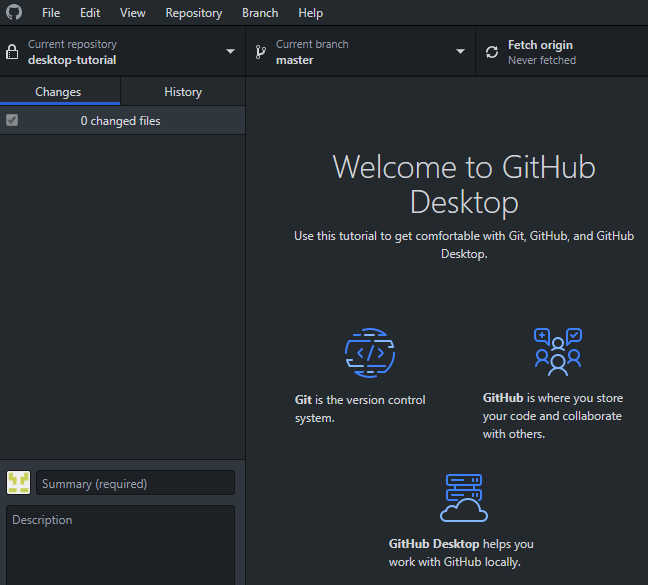Viewport: 648px width, 585px height.
Task: Open the View menu
Action: (133, 13)
